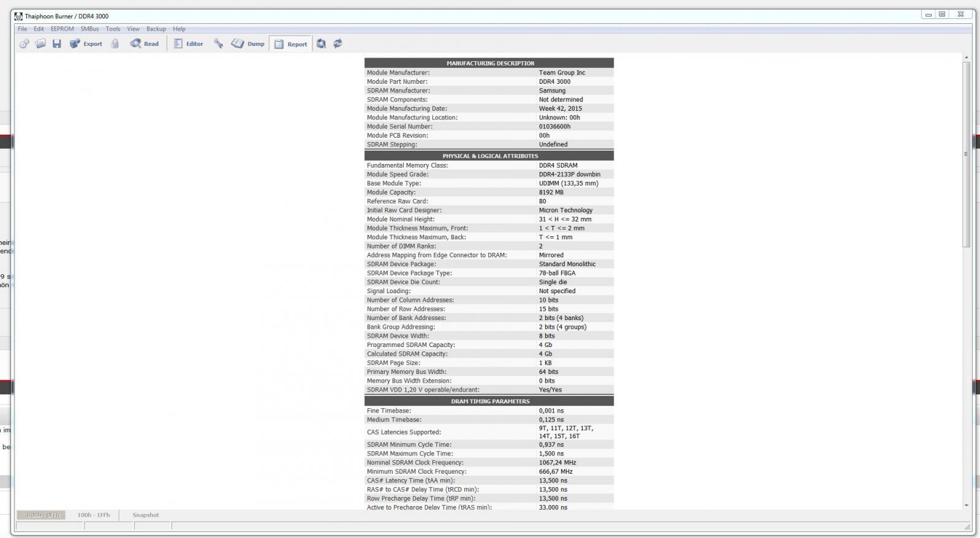The height and width of the screenshot is (538, 980).
Task: Click the '666,67 MHz' minimum clock value
Action: (x=556, y=472)
